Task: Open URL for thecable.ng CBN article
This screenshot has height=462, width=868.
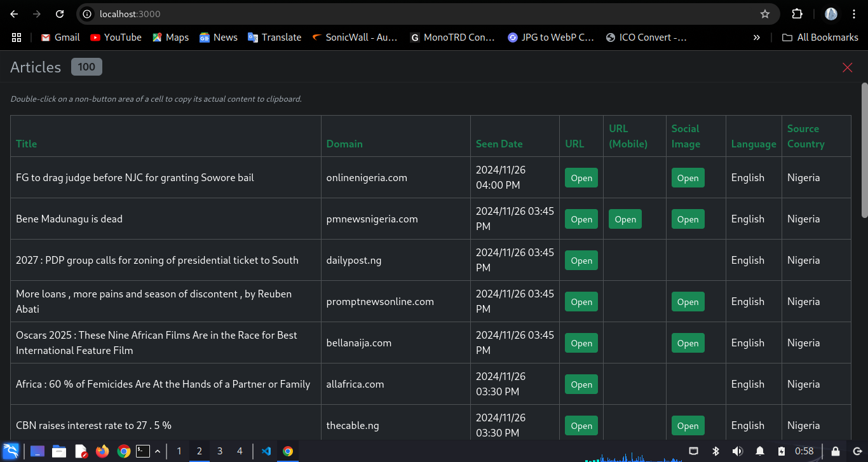Action: pyautogui.click(x=581, y=426)
